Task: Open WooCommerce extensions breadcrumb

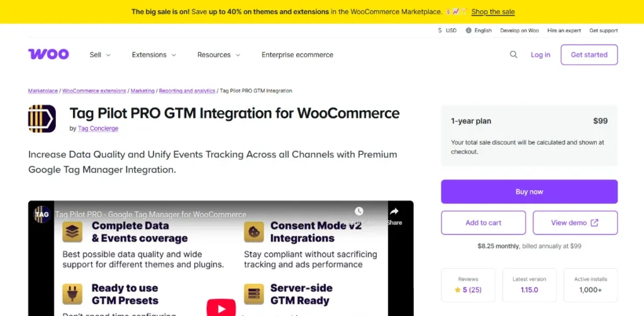Action: point(94,91)
